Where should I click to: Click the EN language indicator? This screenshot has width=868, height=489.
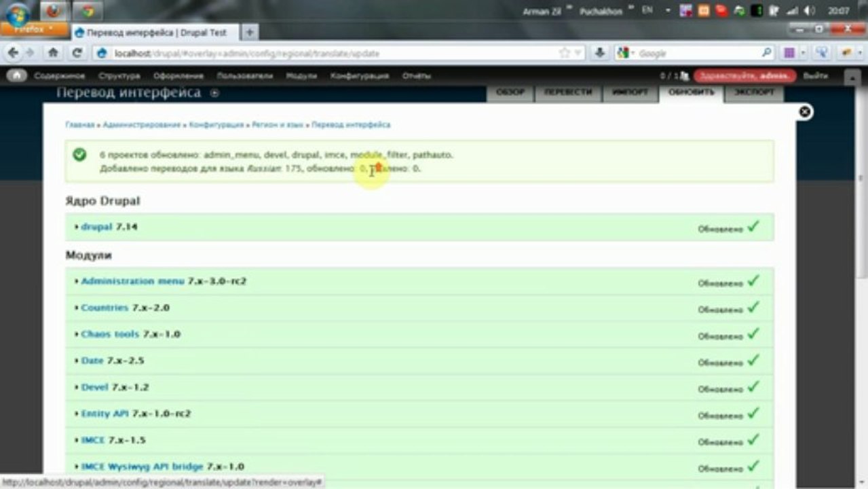(x=647, y=11)
